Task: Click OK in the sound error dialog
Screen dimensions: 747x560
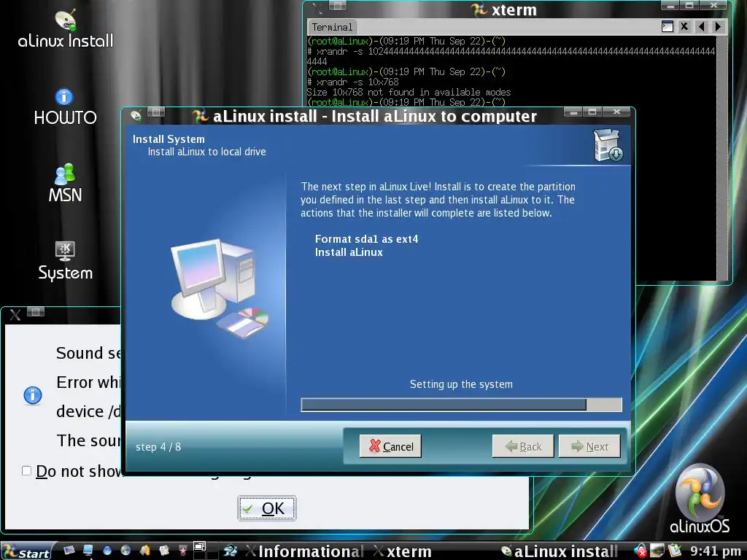Action: click(x=267, y=508)
